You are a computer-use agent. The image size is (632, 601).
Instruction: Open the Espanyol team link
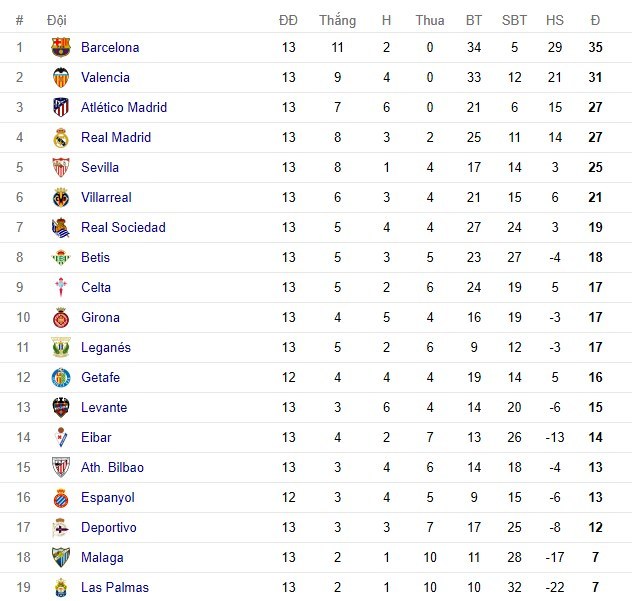(x=107, y=497)
